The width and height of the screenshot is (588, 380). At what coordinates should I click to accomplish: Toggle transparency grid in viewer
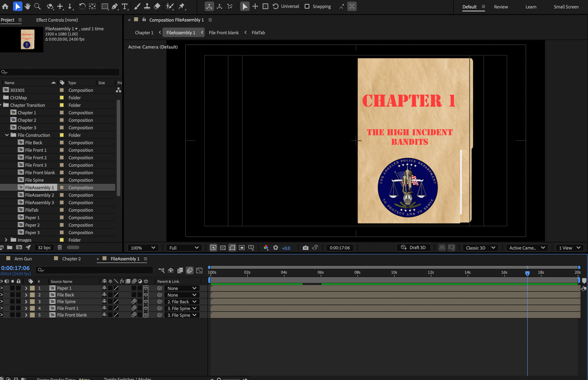[x=222, y=248]
